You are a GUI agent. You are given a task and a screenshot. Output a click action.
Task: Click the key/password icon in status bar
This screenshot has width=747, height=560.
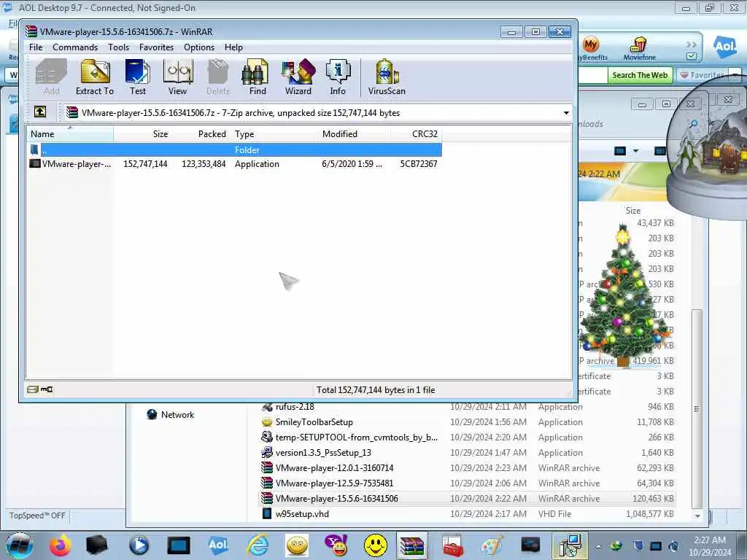click(47, 389)
